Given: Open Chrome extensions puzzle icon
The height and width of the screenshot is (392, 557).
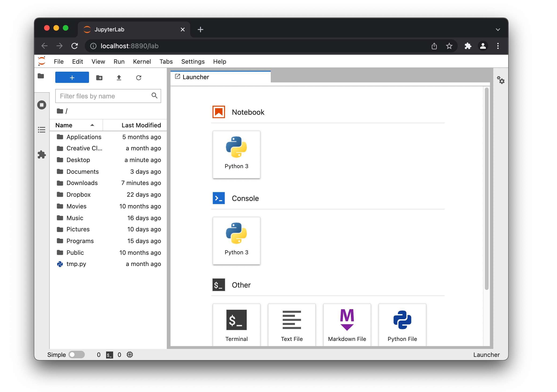Looking at the screenshot, I should point(468,46).
